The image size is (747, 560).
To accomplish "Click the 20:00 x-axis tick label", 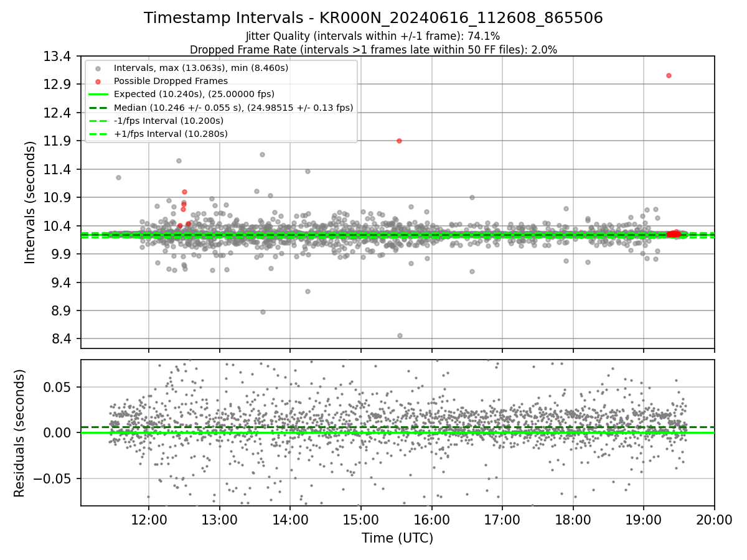I will tap(714, 520).
